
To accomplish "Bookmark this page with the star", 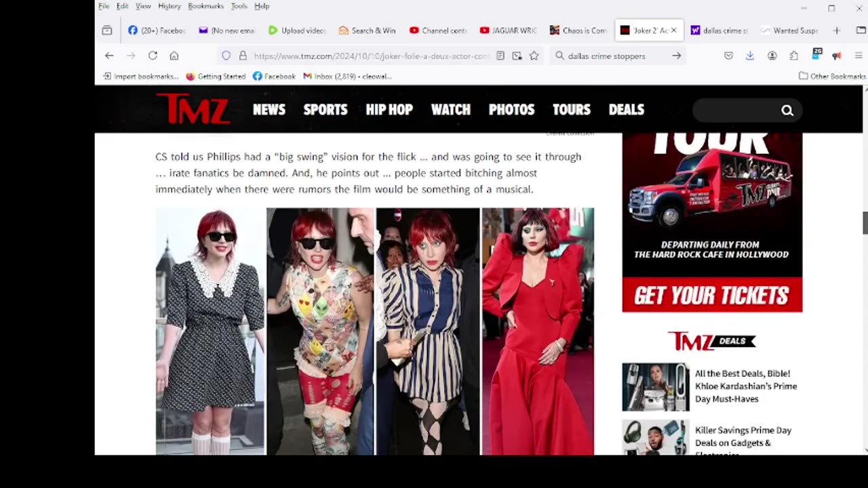I will (x=534, y=56).
